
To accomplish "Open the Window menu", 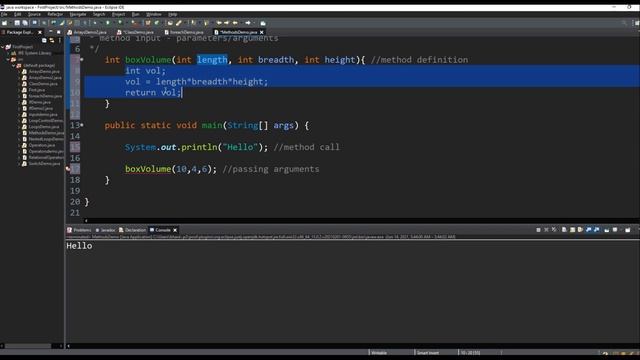I will [x=154, y=14].
